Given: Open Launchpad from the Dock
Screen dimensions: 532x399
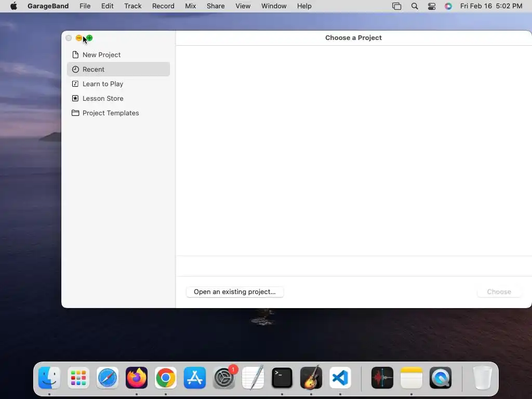Looking at the screenshot, I should 78,378.
